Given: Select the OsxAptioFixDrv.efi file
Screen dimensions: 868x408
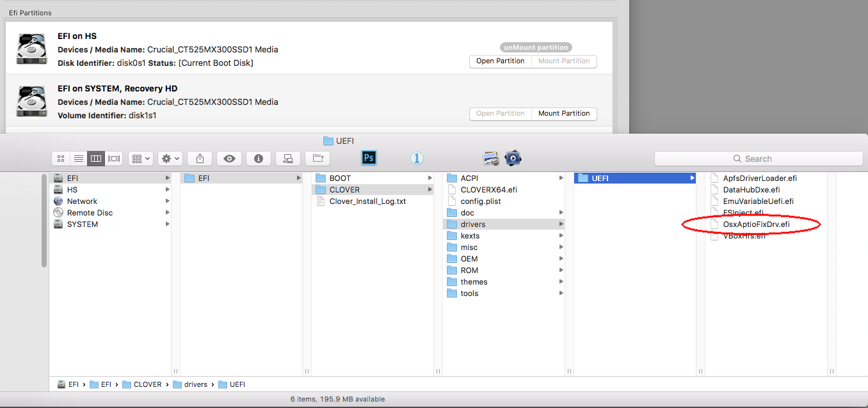Looking at the screenshot, I should click(x=756, y=224).
